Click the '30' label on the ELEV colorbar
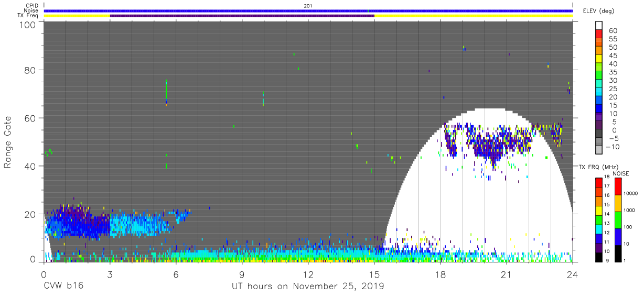 [x=613, y=81]
